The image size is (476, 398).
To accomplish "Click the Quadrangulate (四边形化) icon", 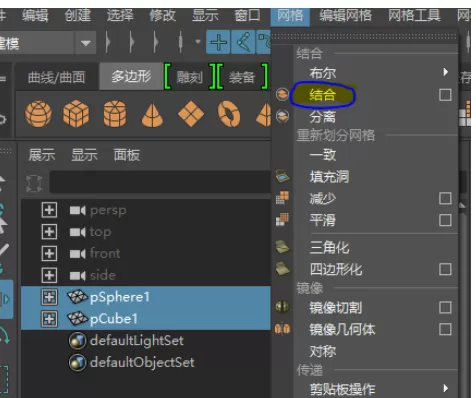I will [282, 269].
